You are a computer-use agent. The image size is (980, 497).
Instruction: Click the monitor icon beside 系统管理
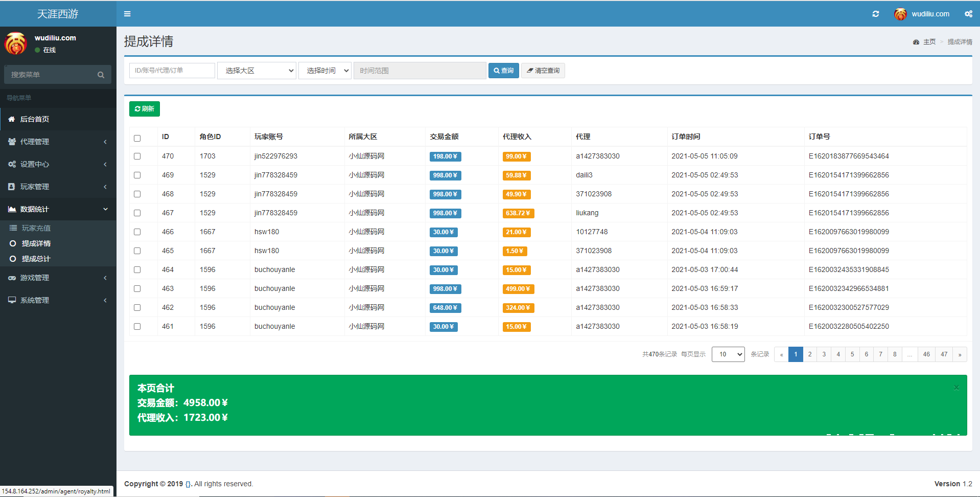coord(12,300)
